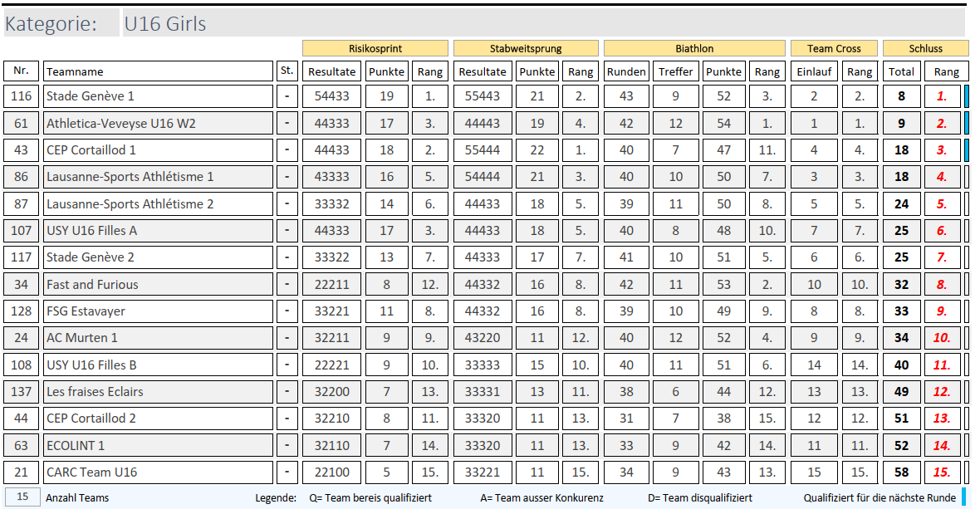This screenshot has width=980, height=514.
Task: Select the final rank cell of Athletica-Veveyse U16 W2
Action: coord(943,124)
